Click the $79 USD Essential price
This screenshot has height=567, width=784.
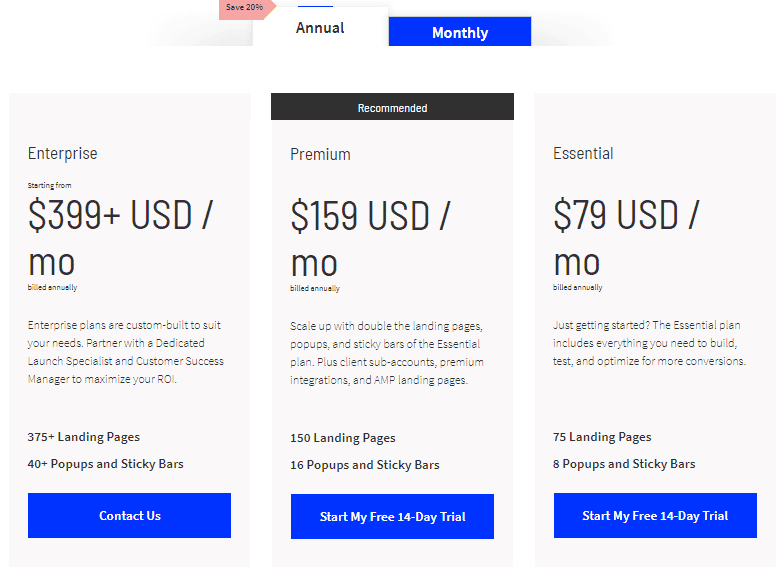[x=626, y=238]
